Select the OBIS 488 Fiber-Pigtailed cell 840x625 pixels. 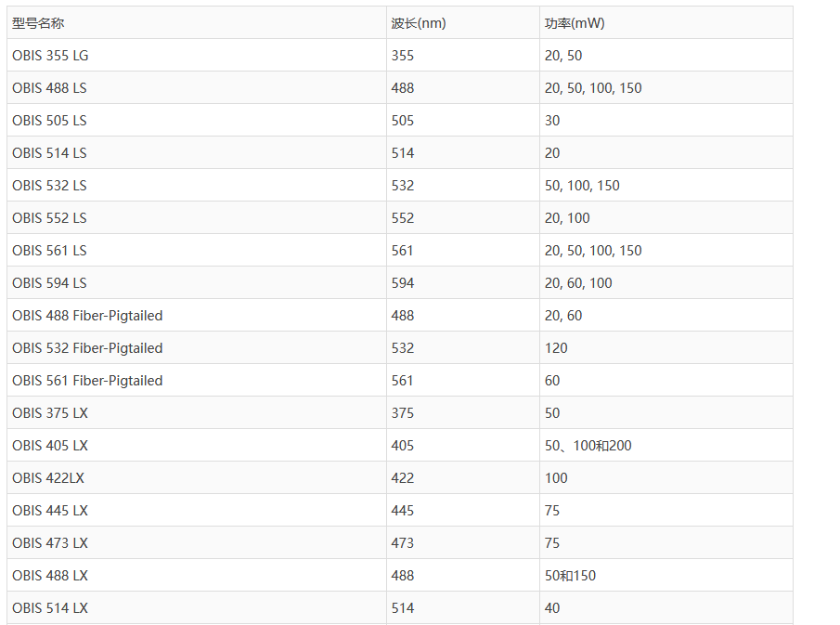(x=87, y=316)
